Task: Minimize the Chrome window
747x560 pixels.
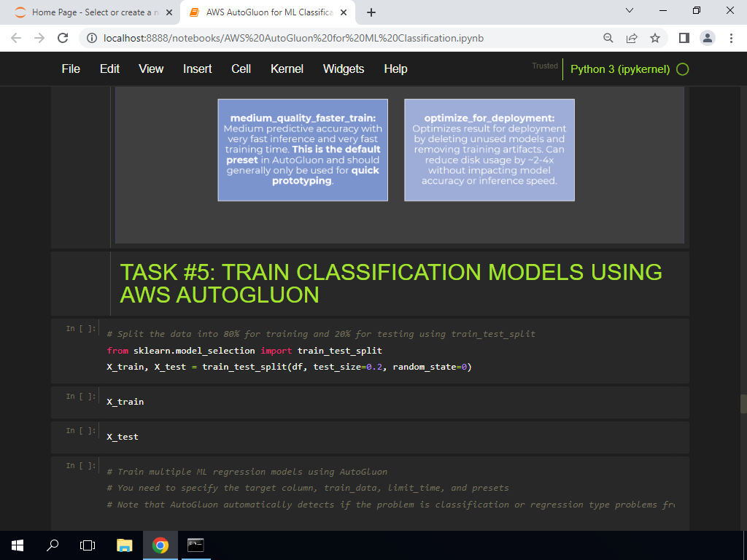Action: tap(663, 10)
